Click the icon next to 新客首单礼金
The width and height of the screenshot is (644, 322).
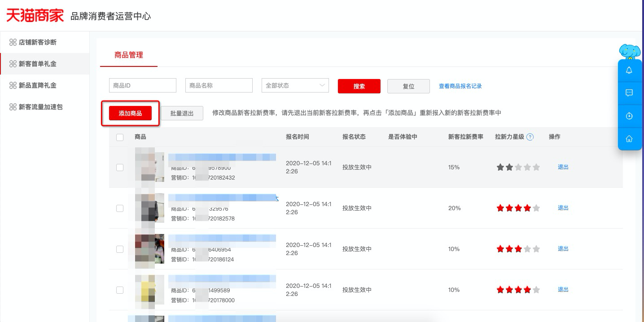[13, 64]
